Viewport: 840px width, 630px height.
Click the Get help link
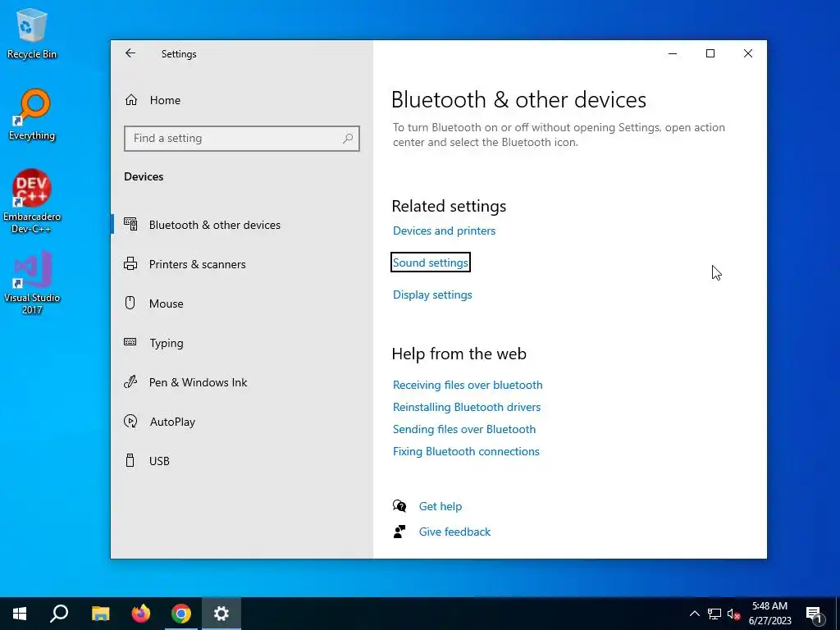[x=441, y=506]
